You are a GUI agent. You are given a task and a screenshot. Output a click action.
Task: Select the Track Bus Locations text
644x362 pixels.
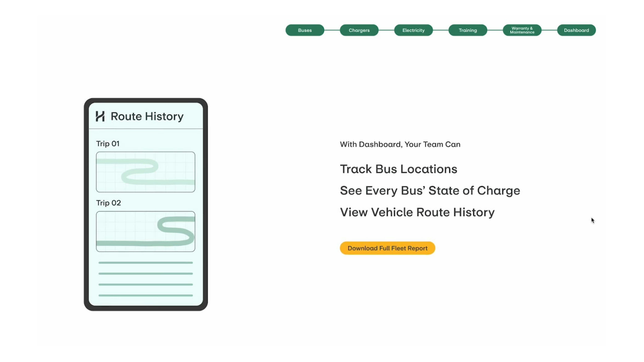[x=398, y=169]
